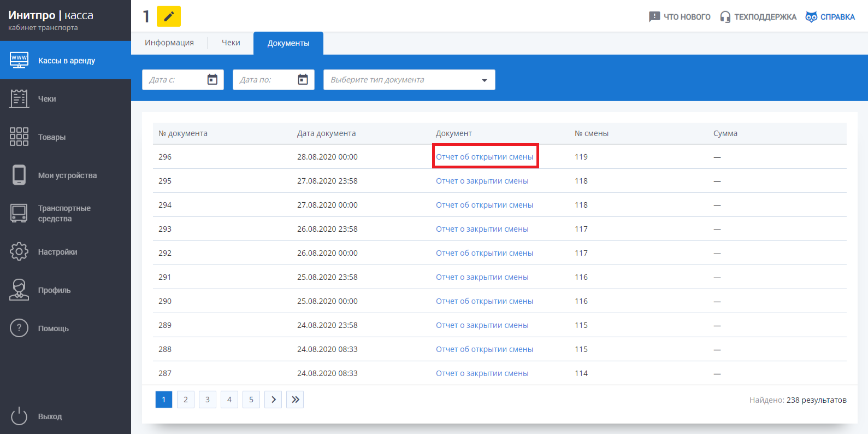Click the Чеки receipt icon in sidebar

[x=19, y=98]
